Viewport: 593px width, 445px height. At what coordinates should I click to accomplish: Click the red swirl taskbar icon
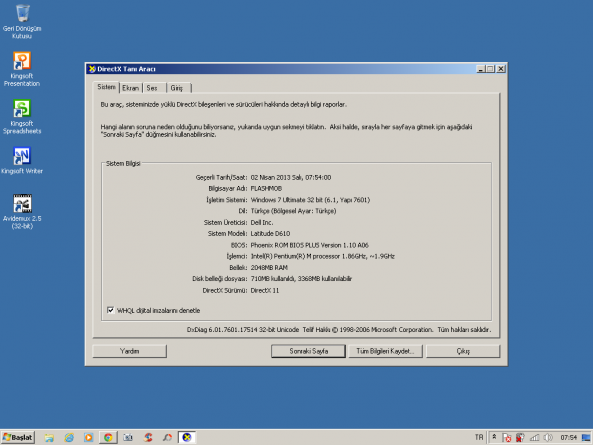[x=148, y=437]
